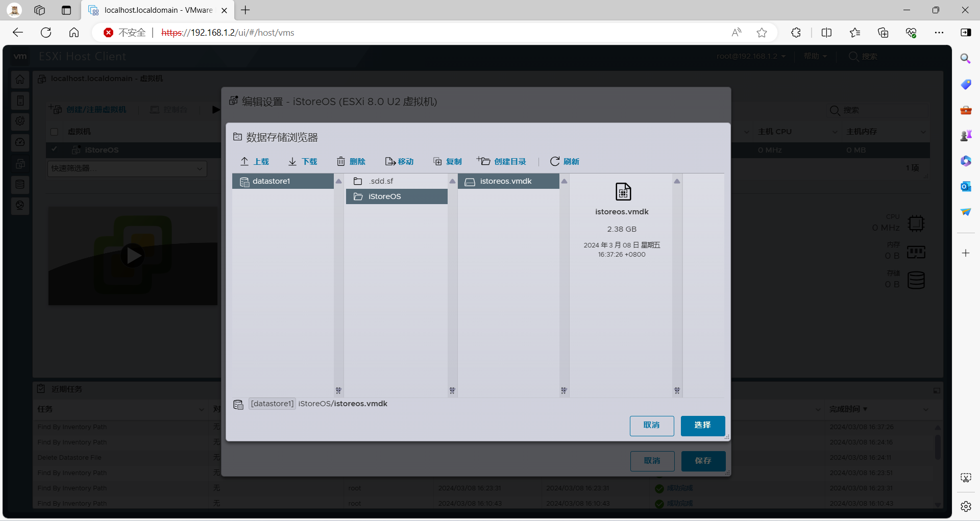Click Upload in datastore browser toolbar
Screen dimensions: 980x521
coord(255,161)
